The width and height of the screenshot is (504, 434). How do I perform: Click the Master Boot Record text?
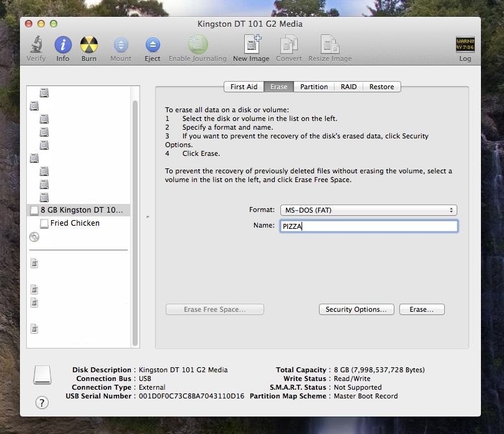point(366,396)
